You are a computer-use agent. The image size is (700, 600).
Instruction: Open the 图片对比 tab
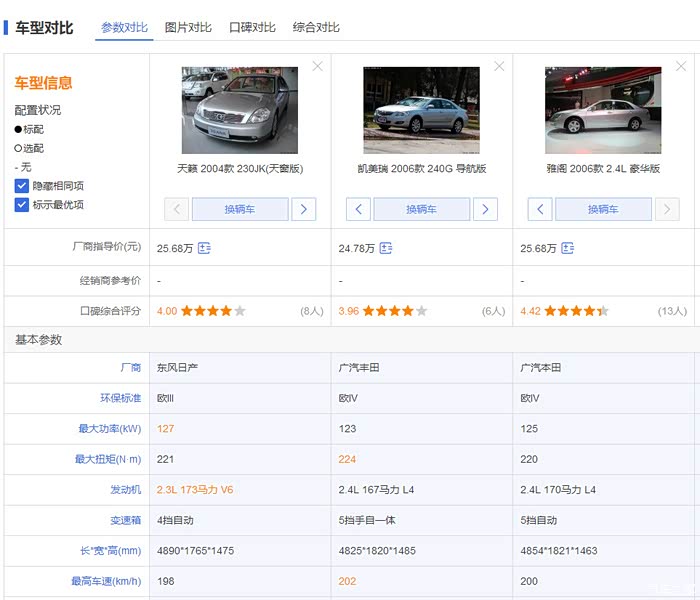point(188,28)
